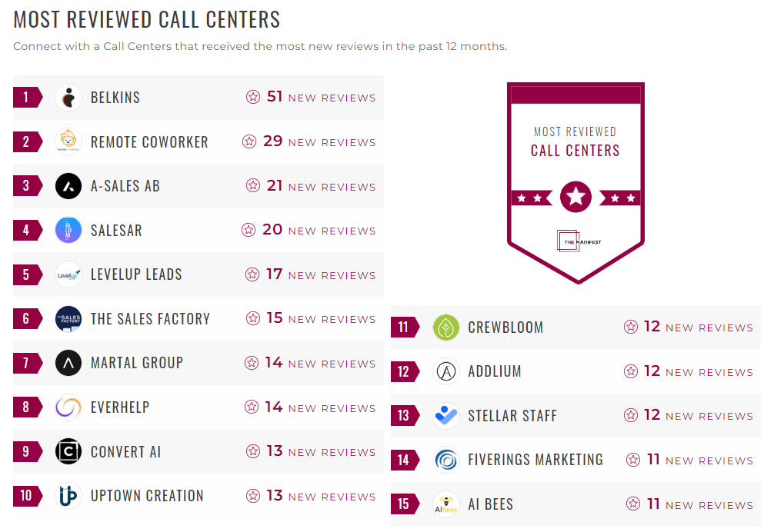Select the Convert AI logo

point(68,451)
